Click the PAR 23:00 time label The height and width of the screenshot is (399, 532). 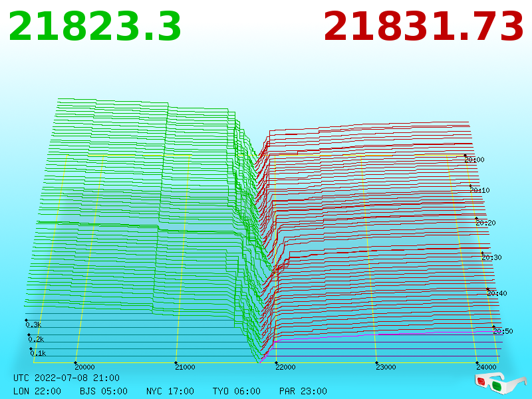coord(303,391)
